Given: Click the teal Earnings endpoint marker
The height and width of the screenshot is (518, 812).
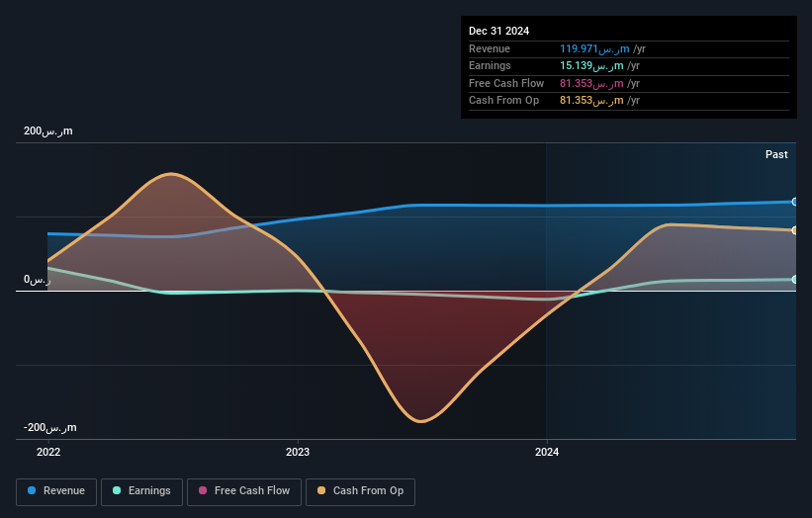Looking at the screenshot, I should pos(795,280).
